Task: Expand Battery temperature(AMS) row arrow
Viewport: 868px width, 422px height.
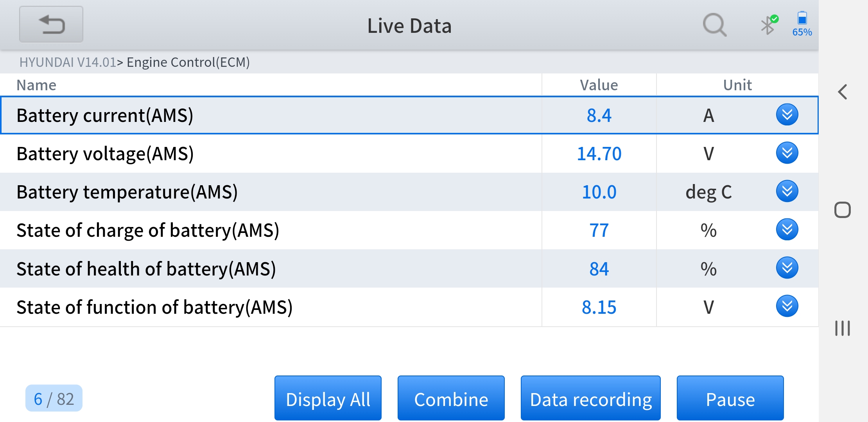Action: point(787,191)
